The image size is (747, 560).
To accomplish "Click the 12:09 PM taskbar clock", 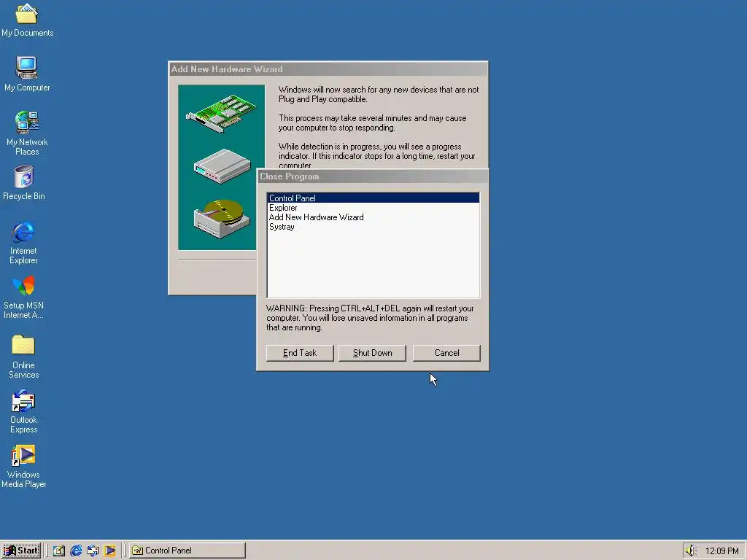I will pos(721,551).
